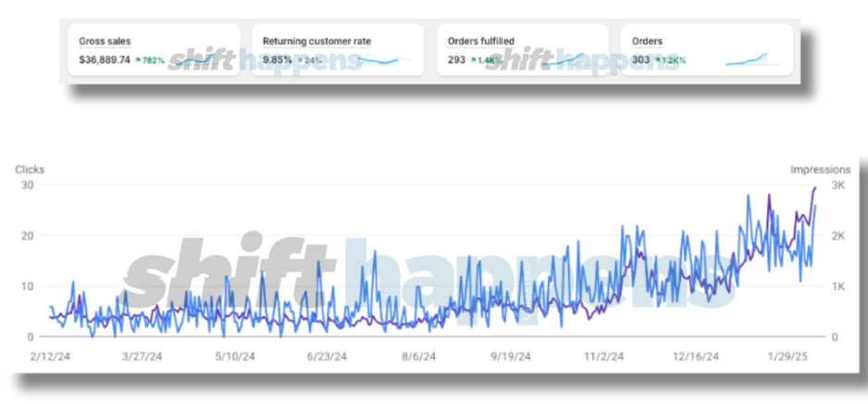Click the 1.4K% change indicator
This screenshot has width=868, height=403.
[x=487, y=60]
